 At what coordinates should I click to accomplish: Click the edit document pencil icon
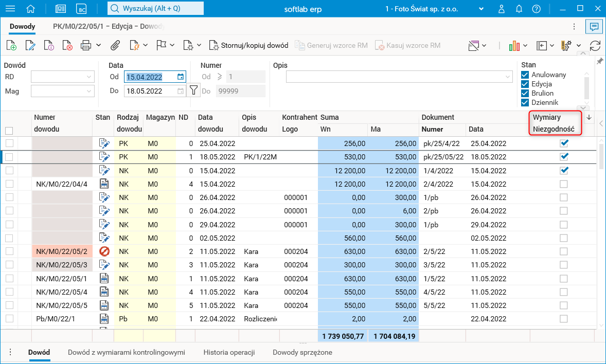30,46
